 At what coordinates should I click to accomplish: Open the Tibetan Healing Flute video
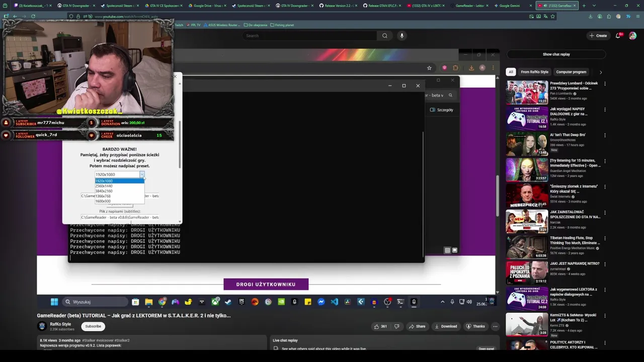tap(527, 247)
